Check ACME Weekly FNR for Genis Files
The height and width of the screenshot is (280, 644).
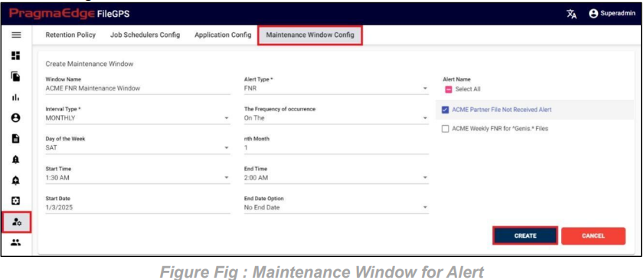[x=445, y=129]
